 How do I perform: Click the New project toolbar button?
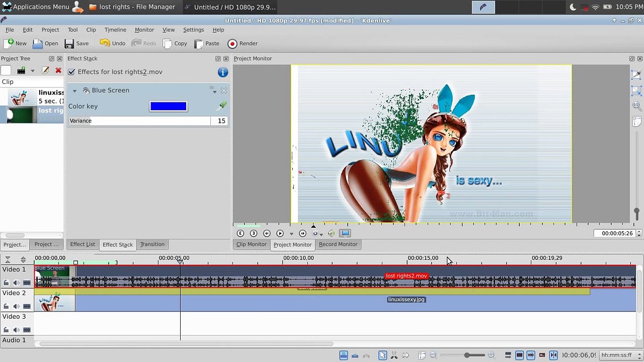[15, 43]
